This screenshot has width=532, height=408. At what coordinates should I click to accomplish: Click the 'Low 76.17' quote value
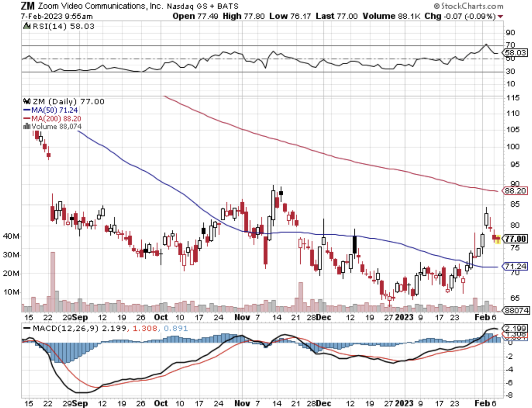pos(290,16)
